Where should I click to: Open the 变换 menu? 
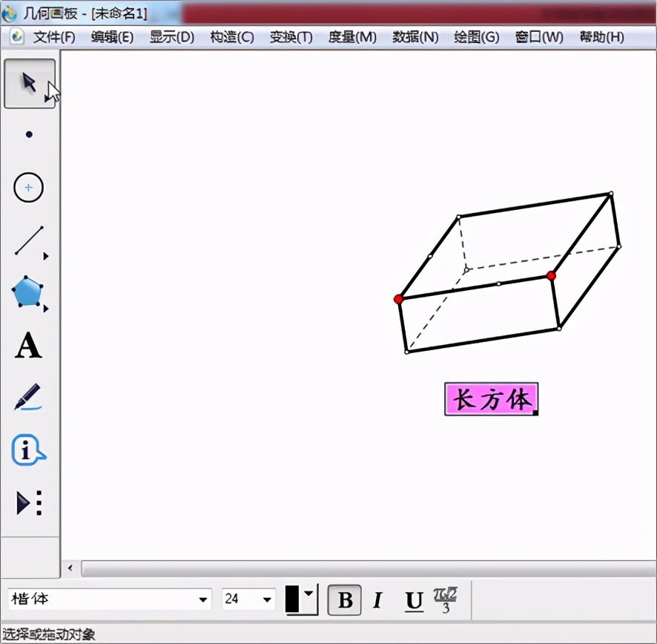tap(291, 37)
